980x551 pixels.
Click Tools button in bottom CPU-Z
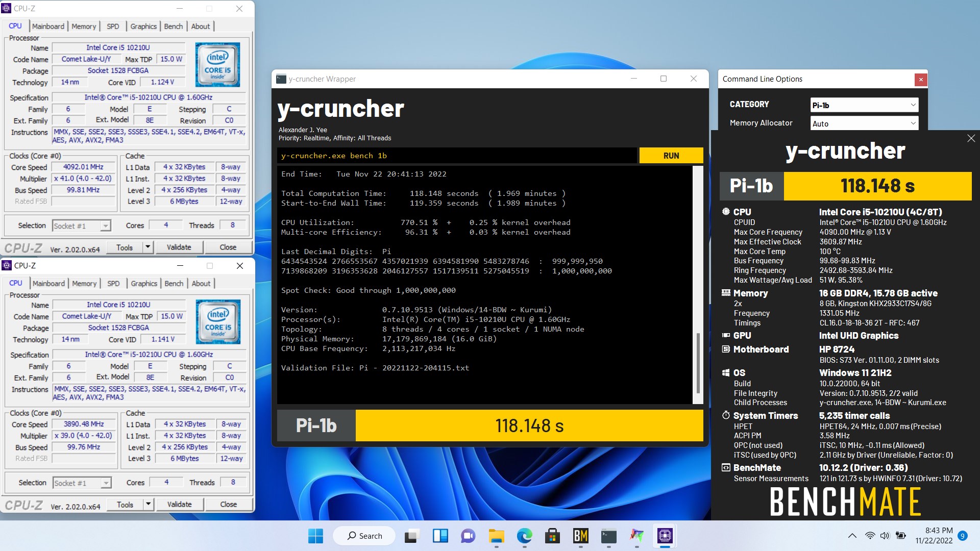pos(125,505)
